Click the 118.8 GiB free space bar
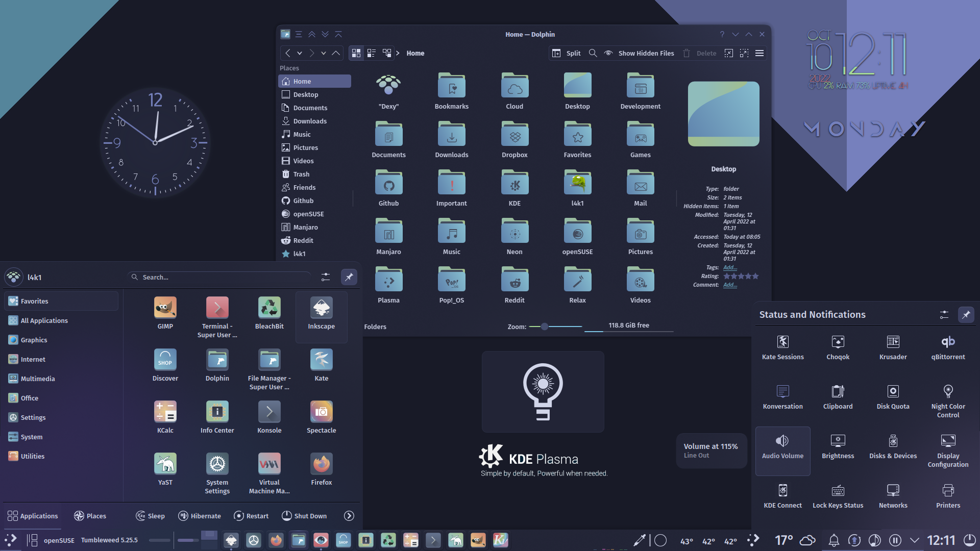Viewport: 980px width, 551px height. click(x=629, y=327)
